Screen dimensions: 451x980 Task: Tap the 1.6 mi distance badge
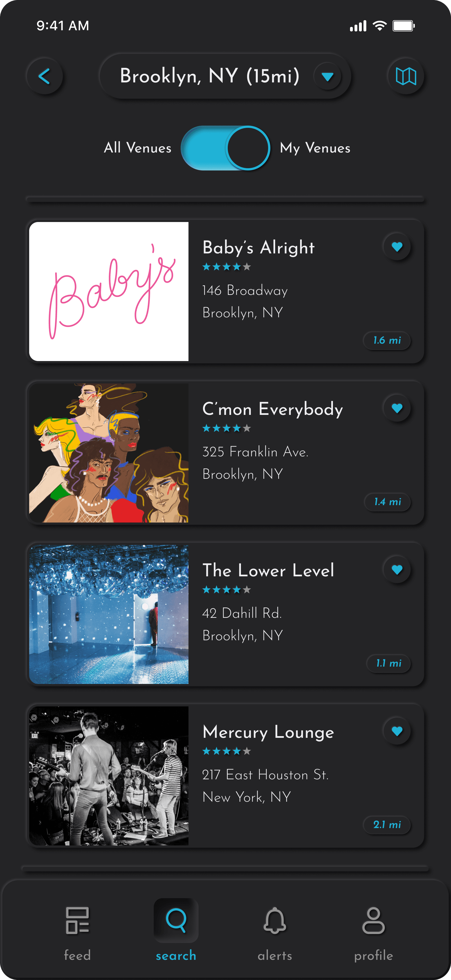[387, 340]
